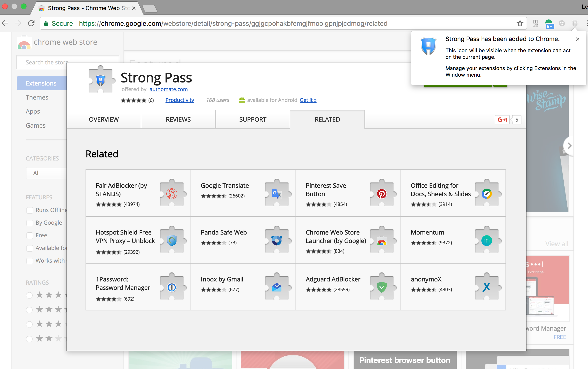Click the Google Translate extension icon
This screenshot has width=588, height=369.
coord(277,194)
